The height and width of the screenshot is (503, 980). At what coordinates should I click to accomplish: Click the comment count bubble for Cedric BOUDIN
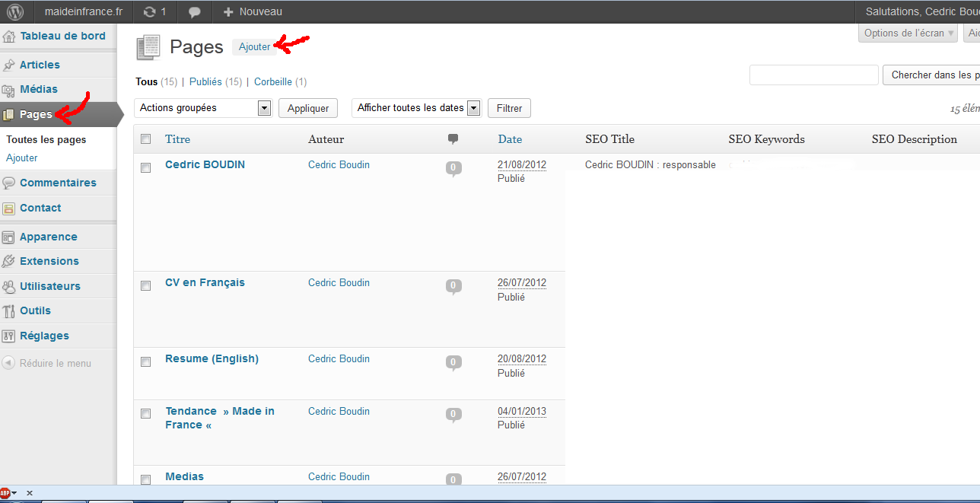pyautogui.click(x=453, y=169)
